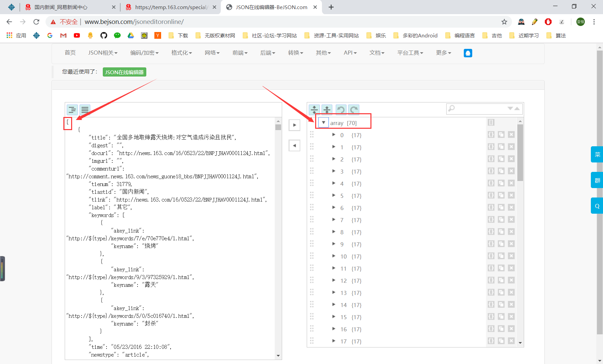Copy text to tree with right-arrow button
Image resolution: width=603 pixels, height=364 pixels.
pyautogui.click(x=295, y=125)
